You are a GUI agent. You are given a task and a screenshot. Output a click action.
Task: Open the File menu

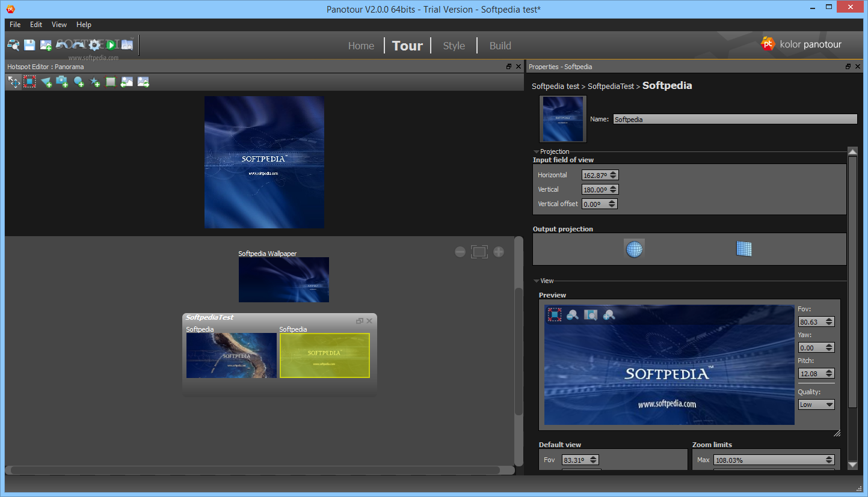[x=15, y=25]
